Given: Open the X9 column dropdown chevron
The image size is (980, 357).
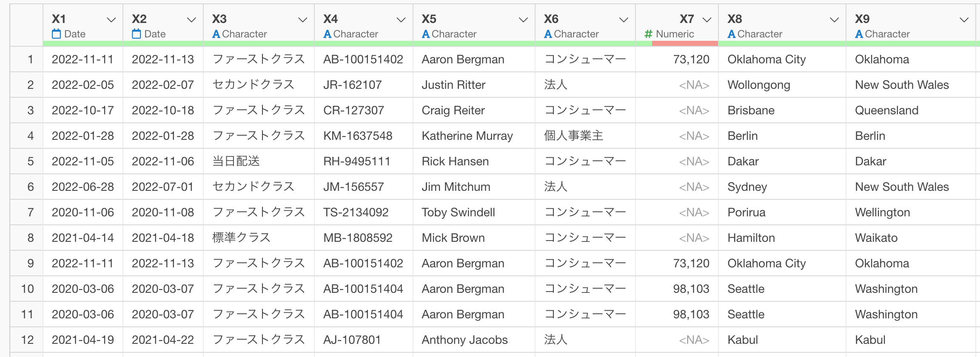Looking at the screenshot, I should tap(964, 20).
